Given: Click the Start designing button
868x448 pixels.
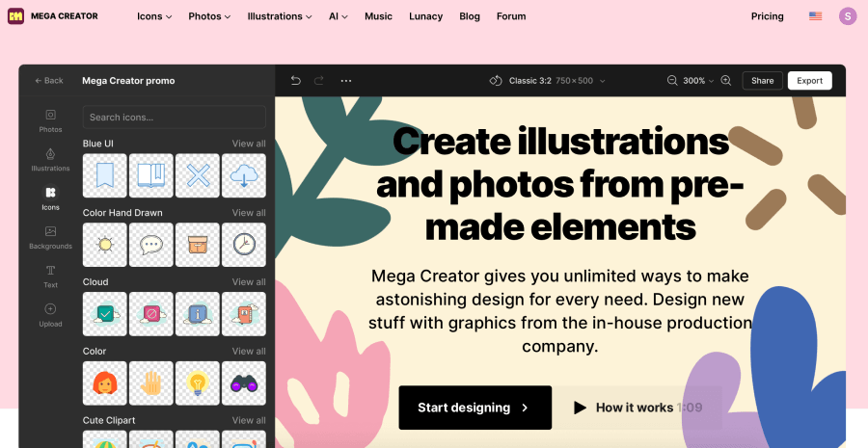Looking at the screenshot, I should [x=475, y=408].
